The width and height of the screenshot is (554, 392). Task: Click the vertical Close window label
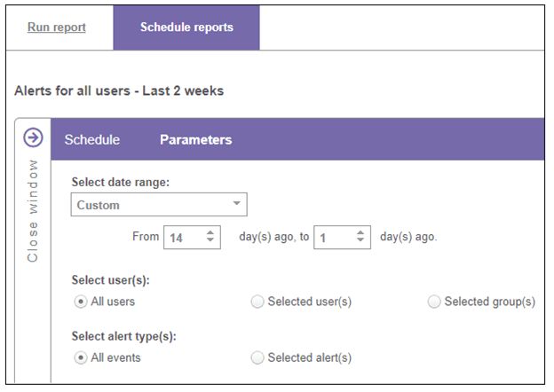coord(33,211)
